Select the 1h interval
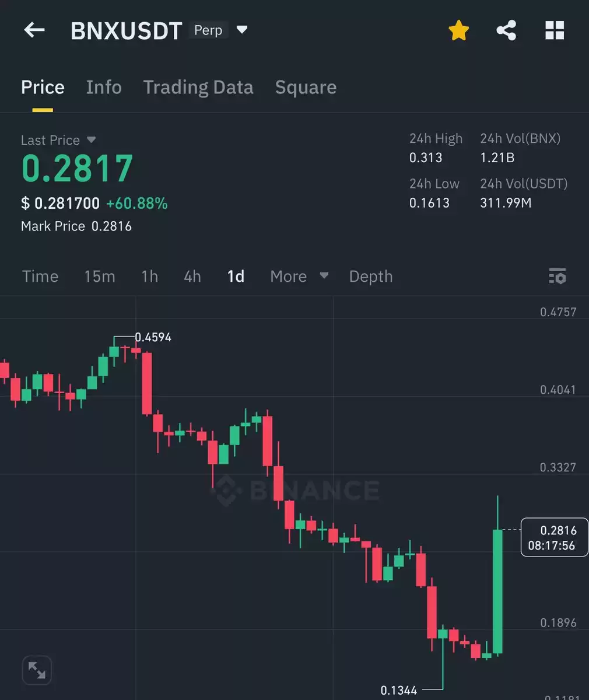Screen dimensions: 589x700 (150, 276)
